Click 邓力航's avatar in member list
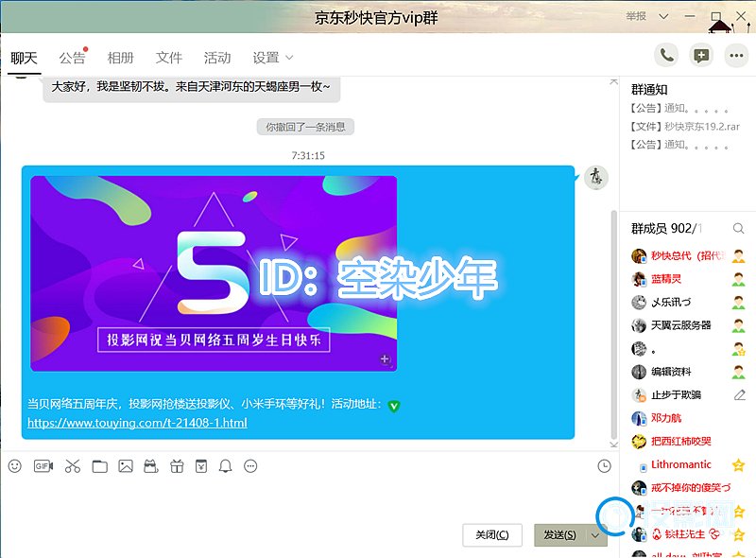Image resolution: width=756 pixels, height=558 pixels. click(x=639, y=418)
